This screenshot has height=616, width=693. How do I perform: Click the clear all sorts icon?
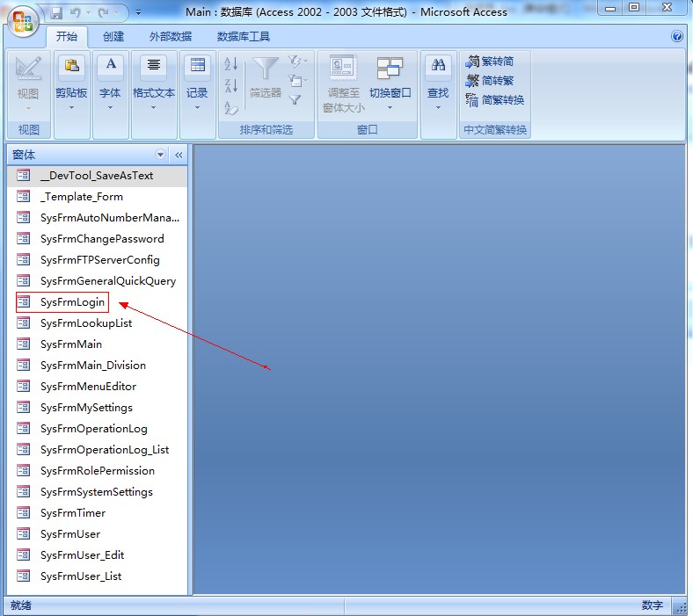(231, 107)
